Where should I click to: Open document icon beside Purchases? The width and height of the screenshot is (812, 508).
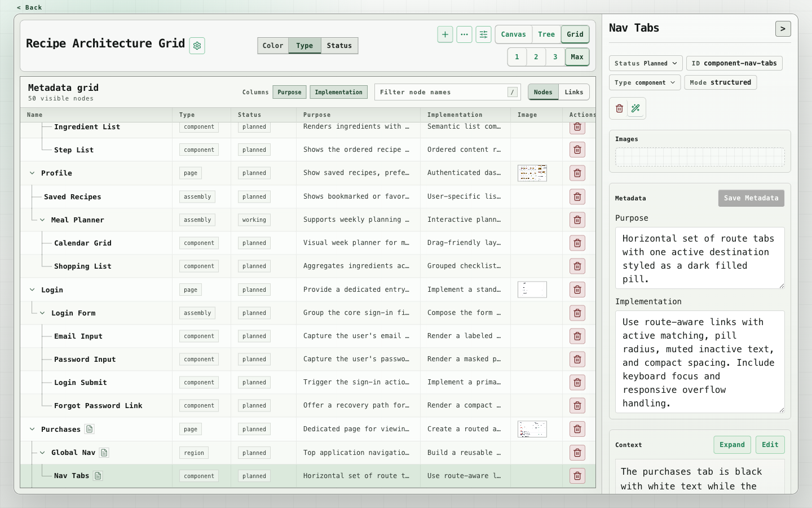click(x=89, y=430)
